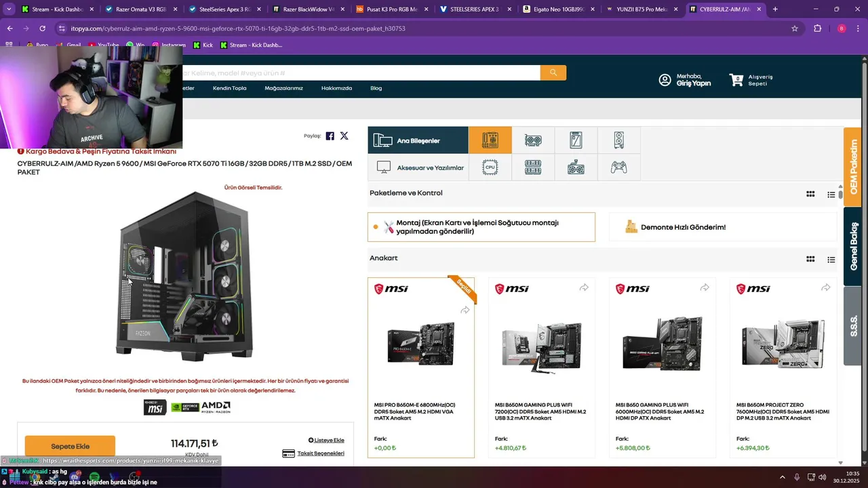Select the Montaj packaging option
The width and height of the screenshot is (868, 488).
(x=481, y=227)
